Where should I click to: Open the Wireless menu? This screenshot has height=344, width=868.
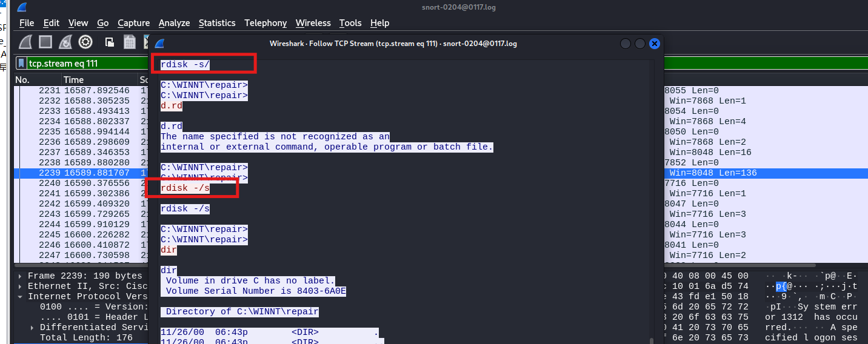313,23
